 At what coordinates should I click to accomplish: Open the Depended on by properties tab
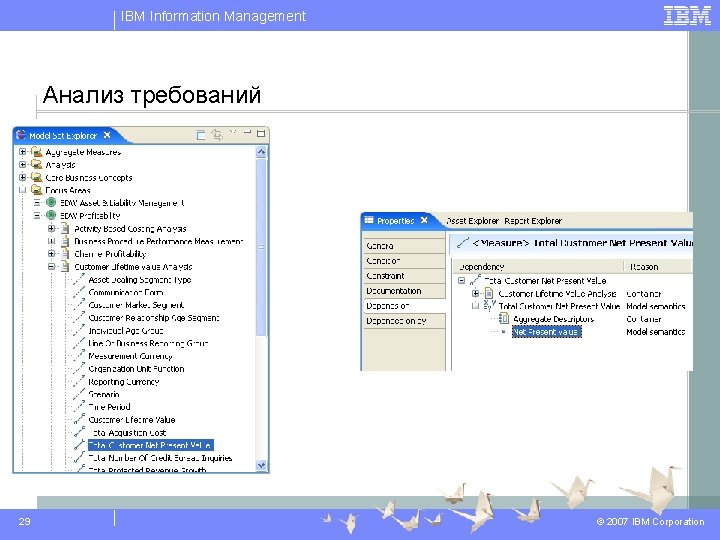coord(404,321)
